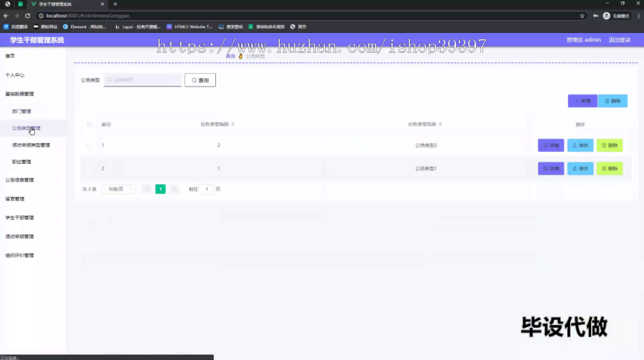Log out via 退出登录
This screenshot has width=644, height=360.
point(620,40)
